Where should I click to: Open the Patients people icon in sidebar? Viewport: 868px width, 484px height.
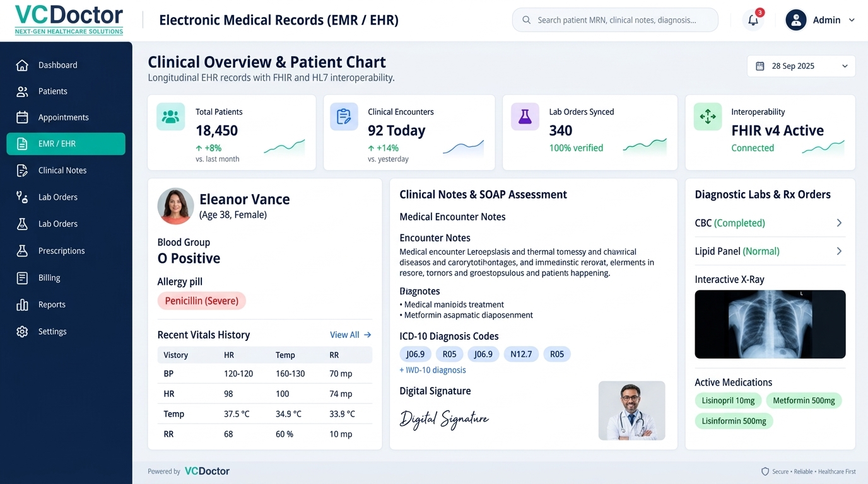tap(22, 91)
